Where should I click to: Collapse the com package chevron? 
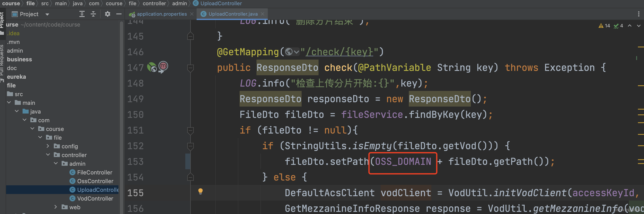tap(25, 120)
